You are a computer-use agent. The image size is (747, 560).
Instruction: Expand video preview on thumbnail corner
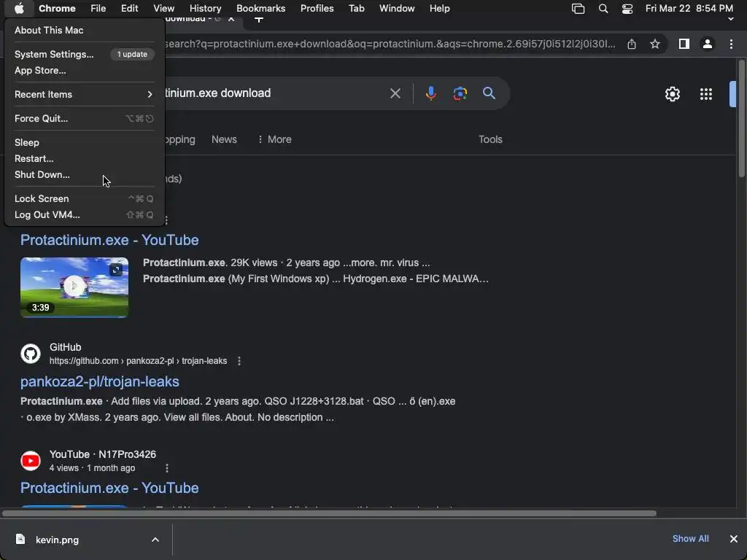tap(116, 270)
